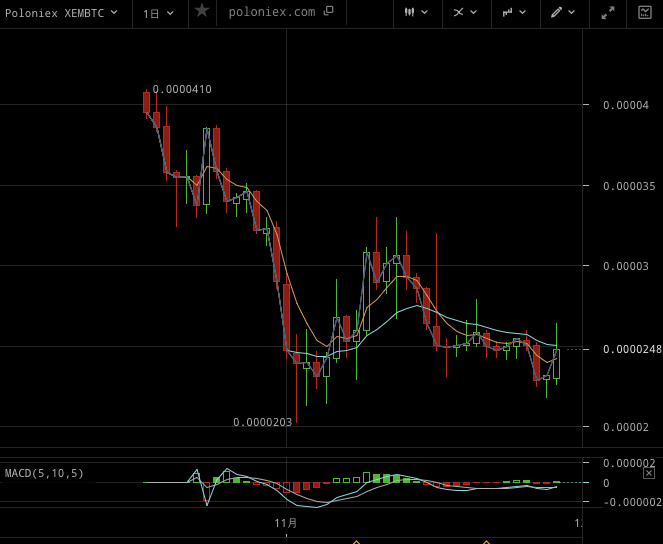The image size is (663, 544).
Task: Click the current price 0.0000248 axis label
Action: click(632, 349)
